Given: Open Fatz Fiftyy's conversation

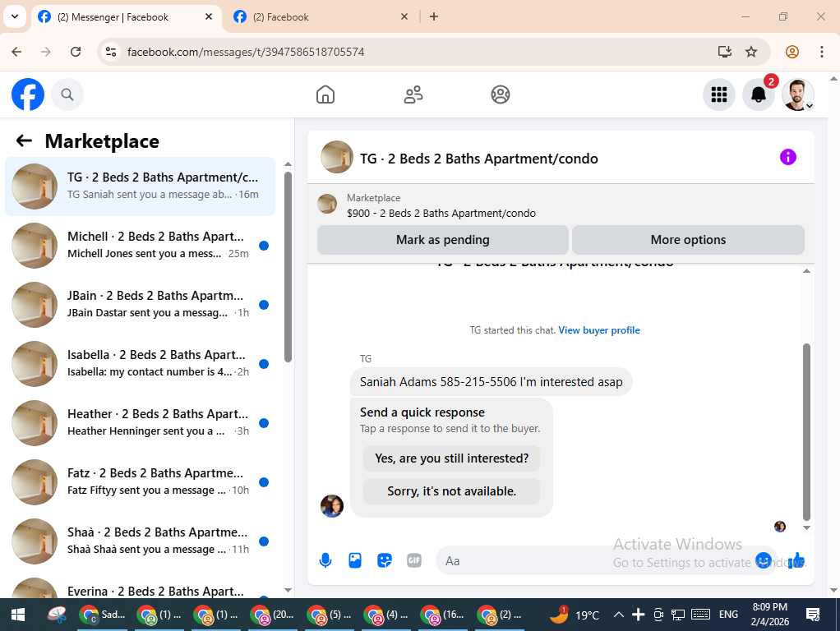Looking at the screenshot, I should coord(140,482).
